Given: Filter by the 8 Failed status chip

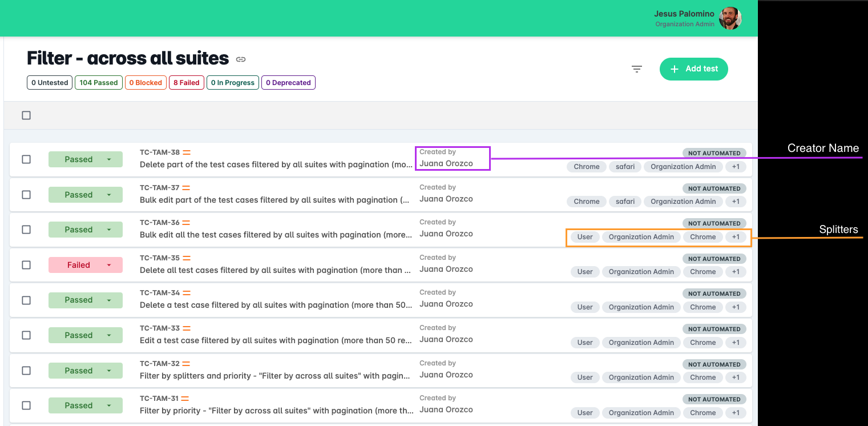Looking at the screenshot, I should tap(187, 83).
